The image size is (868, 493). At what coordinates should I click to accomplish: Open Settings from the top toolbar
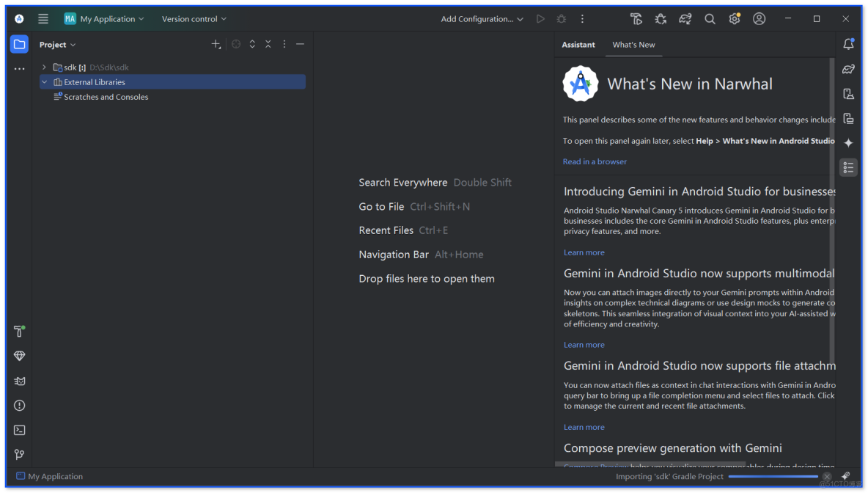[x=734, y=18]
